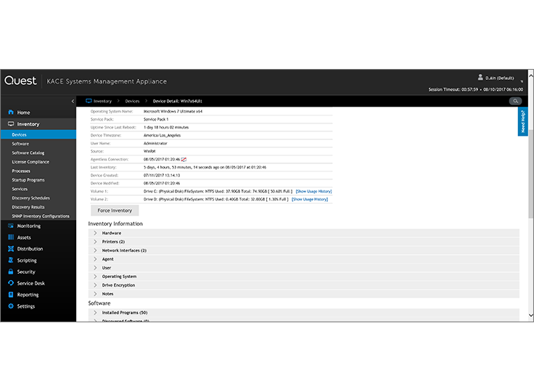Image resolution: width=534 pixels, height=392 pixels.
Task: Click the Quest logo
Action: pos(20,81)
